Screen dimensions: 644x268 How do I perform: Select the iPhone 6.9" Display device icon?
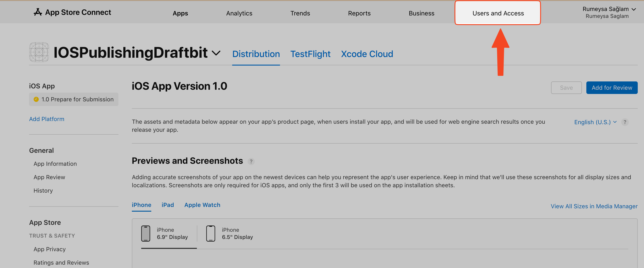(146, 233)
